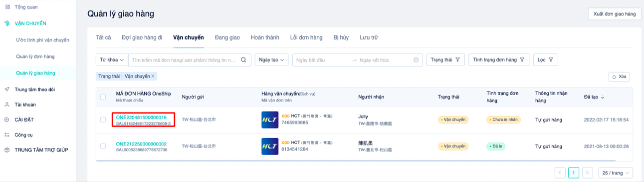The width and height of the screenshot is (644, 182).
Task: Select the Vận chuyển tab
Action: pos(189,37)
